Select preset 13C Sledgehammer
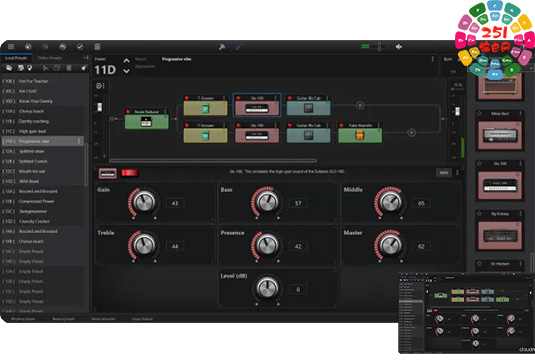The image size is (535, 363). point(42,211)
